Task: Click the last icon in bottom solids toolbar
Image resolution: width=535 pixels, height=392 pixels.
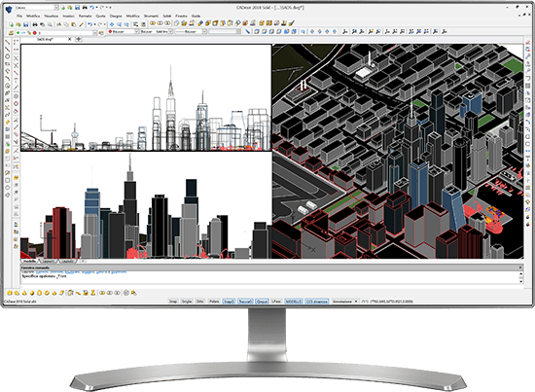Action: [133, 293]
